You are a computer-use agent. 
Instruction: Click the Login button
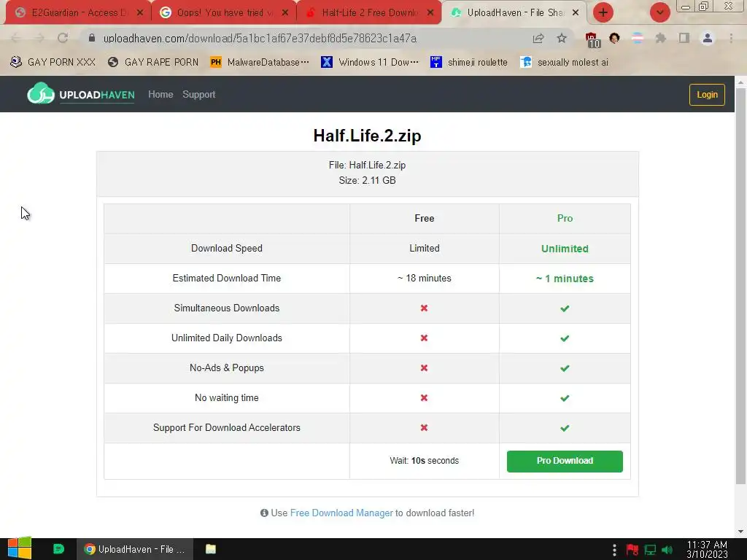[x=707, y=94]
